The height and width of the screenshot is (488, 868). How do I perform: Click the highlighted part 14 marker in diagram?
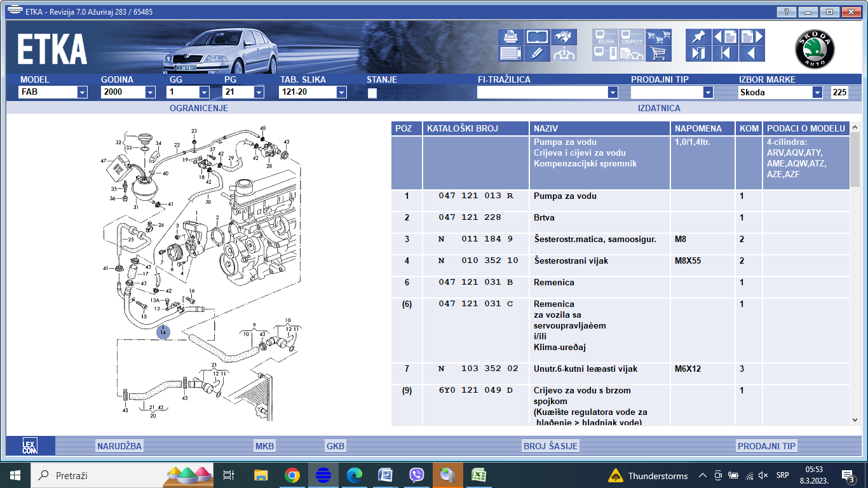pos(163,332)
